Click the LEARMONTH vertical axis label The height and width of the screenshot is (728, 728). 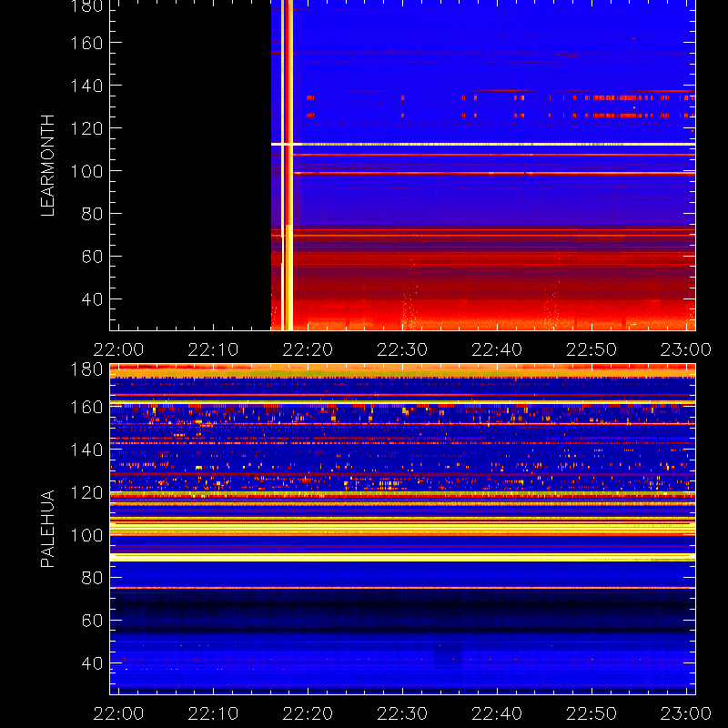48,166
